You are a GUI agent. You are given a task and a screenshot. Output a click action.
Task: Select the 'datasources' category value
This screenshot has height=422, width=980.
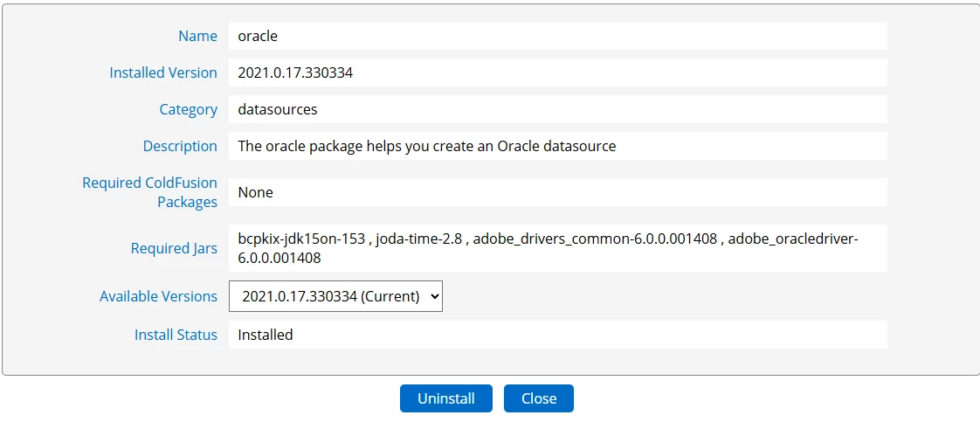coord(278,109)
